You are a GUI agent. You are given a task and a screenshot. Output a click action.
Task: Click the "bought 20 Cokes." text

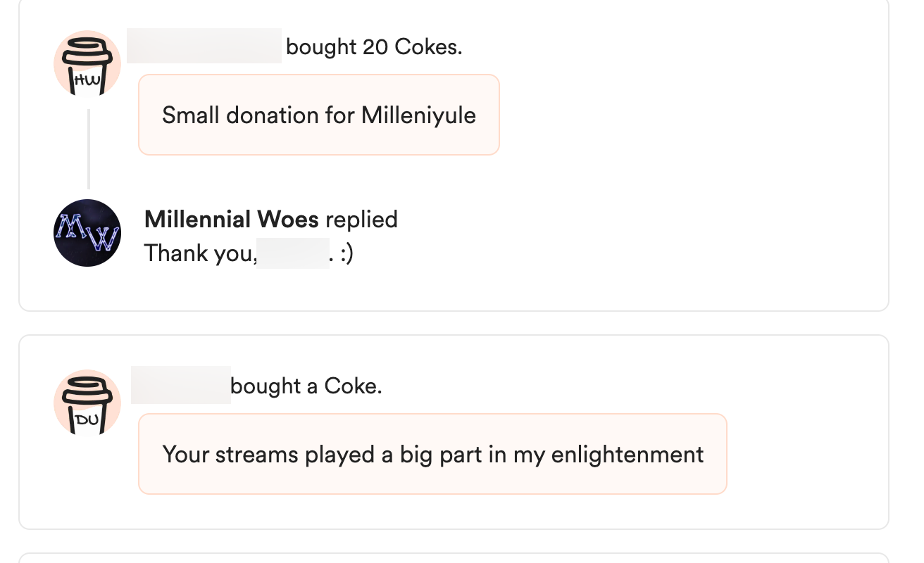374,47
